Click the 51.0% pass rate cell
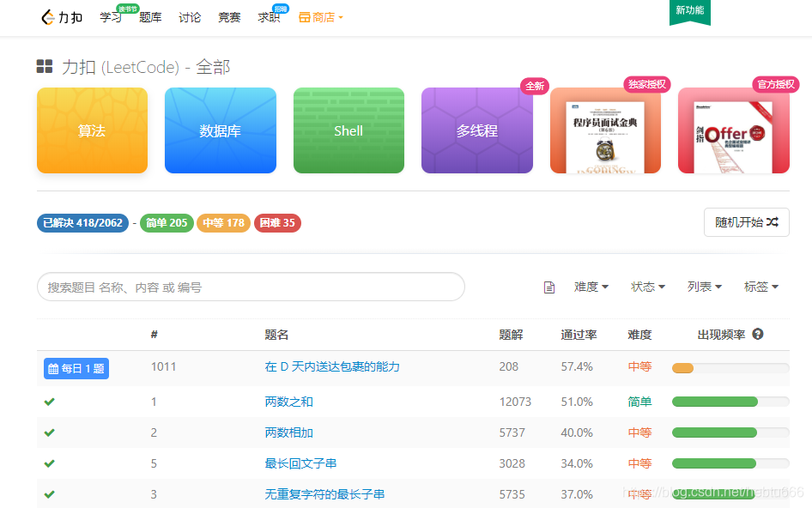 577,402
